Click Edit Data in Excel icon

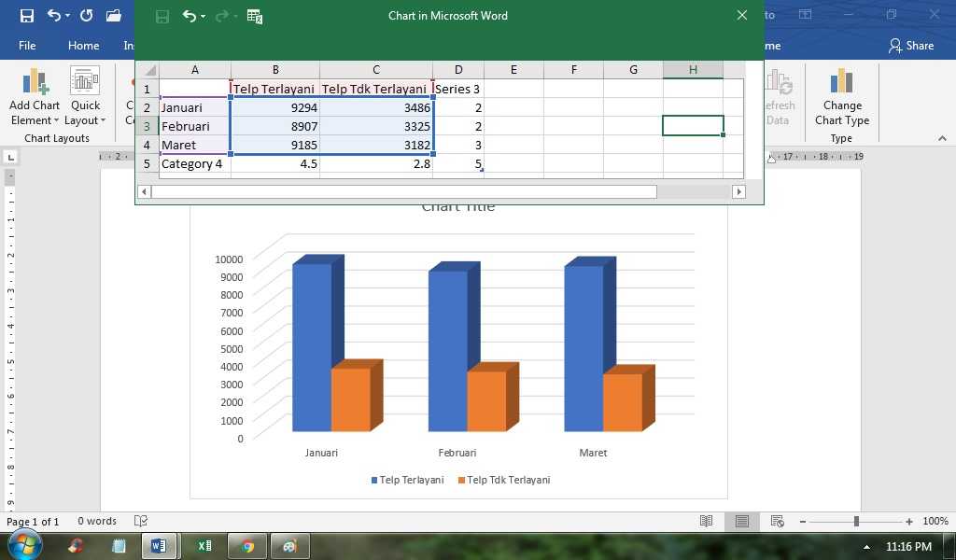255,17
